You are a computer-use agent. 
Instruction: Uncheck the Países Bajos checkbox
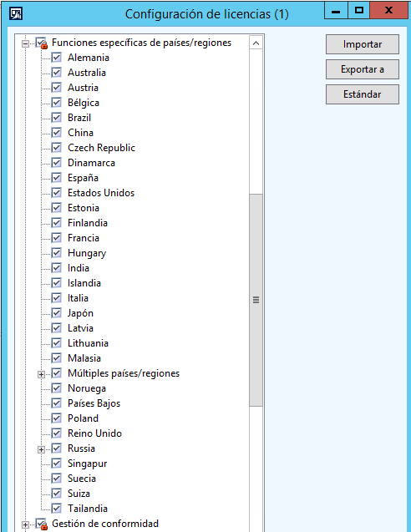56,403
